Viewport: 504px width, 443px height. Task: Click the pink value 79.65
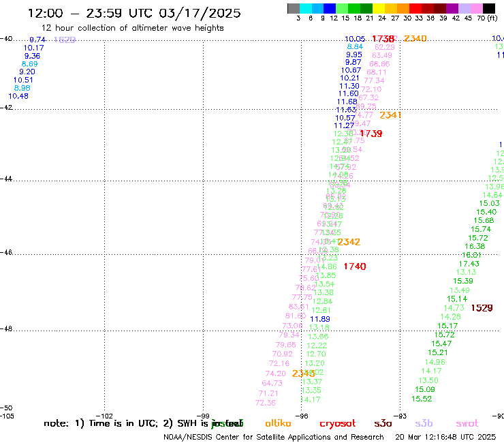(286, 345)
